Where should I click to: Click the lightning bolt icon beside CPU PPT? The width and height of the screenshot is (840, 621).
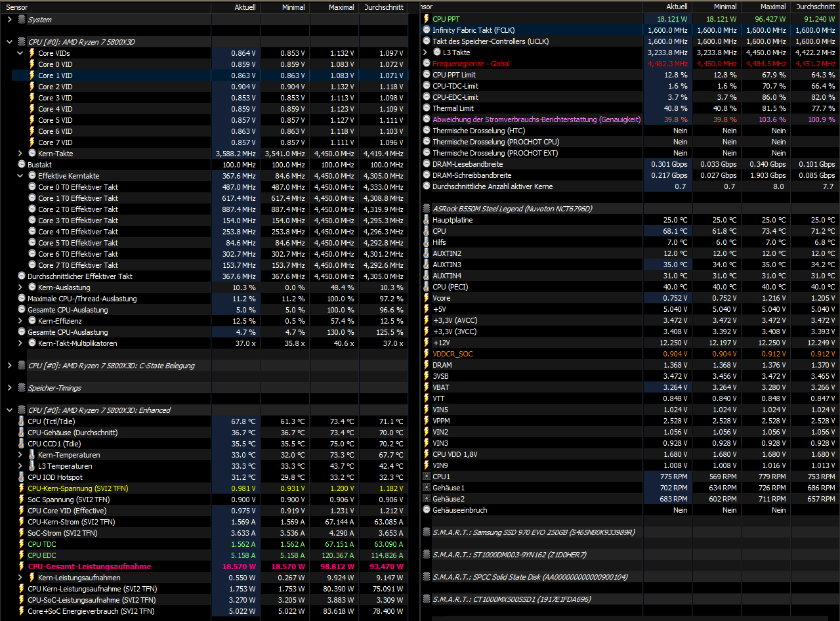click(427, 18)
